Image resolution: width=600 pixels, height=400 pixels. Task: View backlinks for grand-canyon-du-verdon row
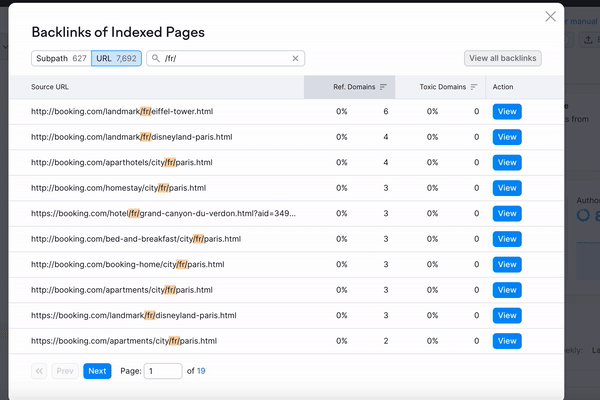coord(506,213)
